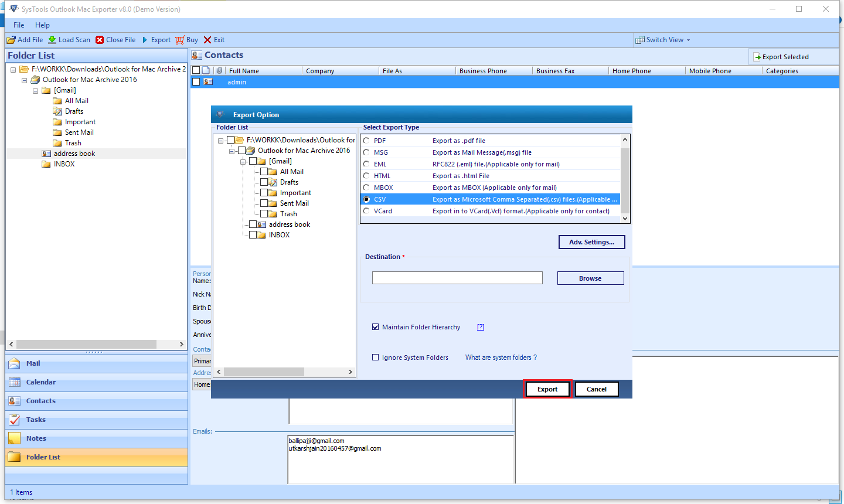This screenshot has width=844, height=504.
Task: Click the Trash folder icon in main Folder List
Action: tap(57, 143)
